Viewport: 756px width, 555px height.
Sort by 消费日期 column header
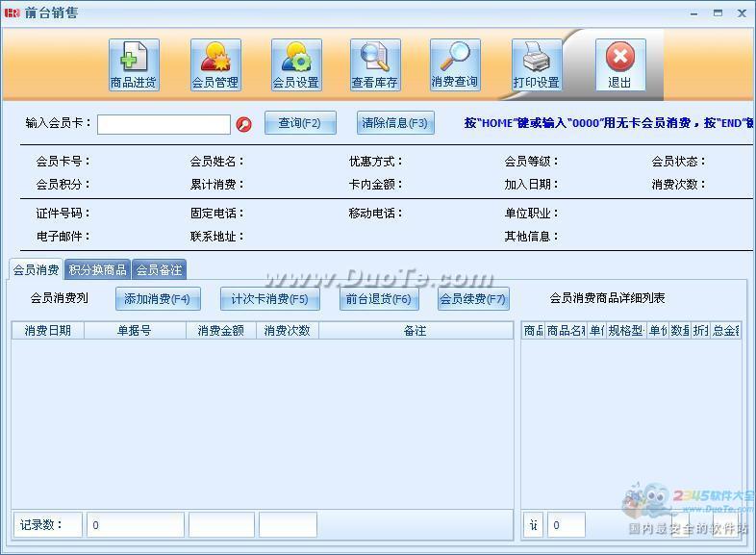[x=47, y=331]
